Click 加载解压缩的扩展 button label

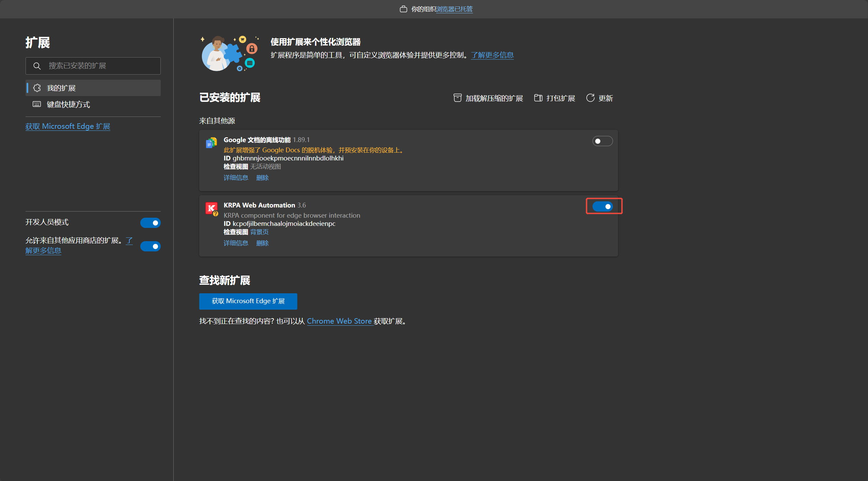click(494, 98)
